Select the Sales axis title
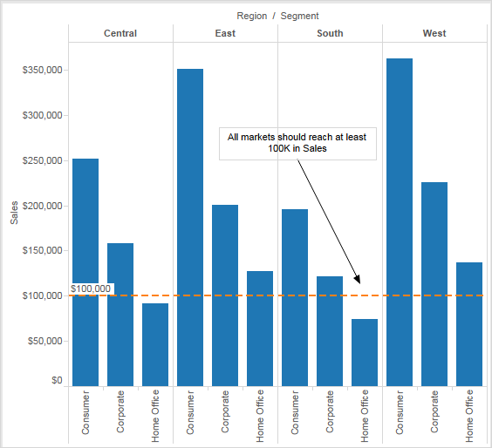The image size is (492, 448). pyautogui.click(x=14, y=213)
